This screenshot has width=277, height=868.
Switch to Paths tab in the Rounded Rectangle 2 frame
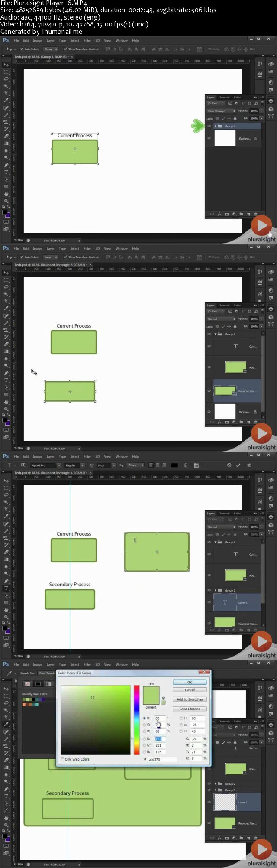pyautogui.click(x=238, y=305)
